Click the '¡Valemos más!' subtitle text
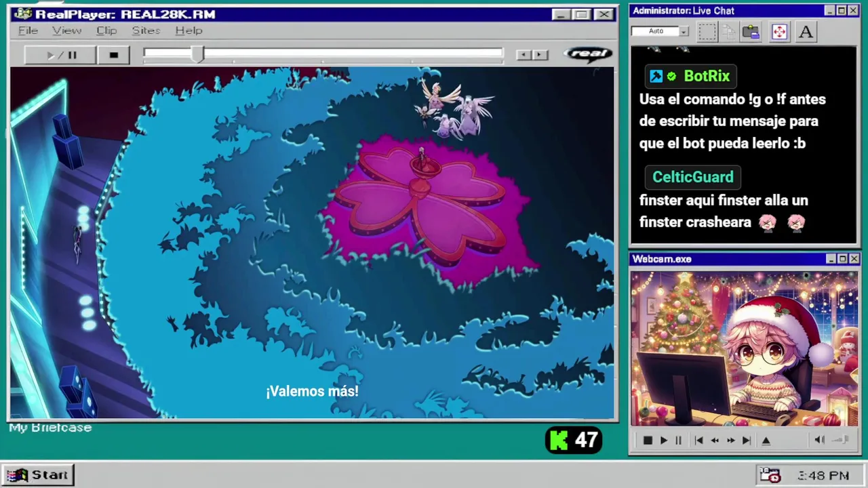 tap(312, 391)
